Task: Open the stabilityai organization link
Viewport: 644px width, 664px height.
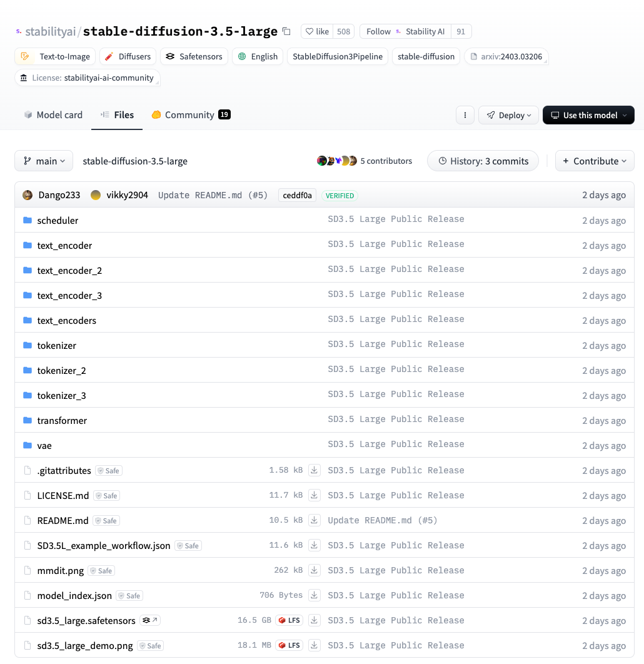Action: pyautogui.click(x=51, y=31)
